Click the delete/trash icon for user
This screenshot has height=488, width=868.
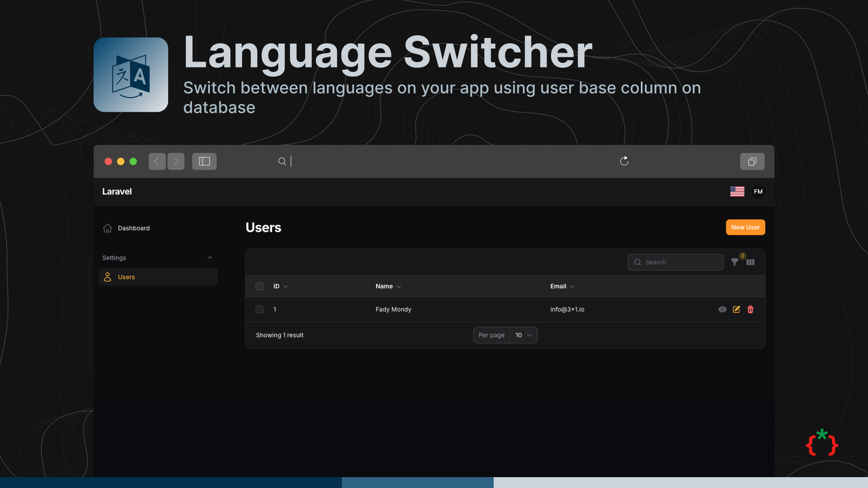pos(751,309)
